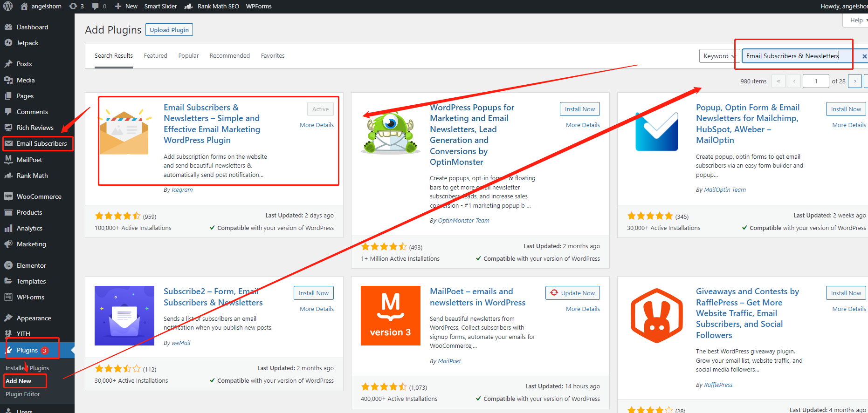Open the New content menu in admin bar
The height and width of the screenshot is (413, 868).
coord(126,6)
